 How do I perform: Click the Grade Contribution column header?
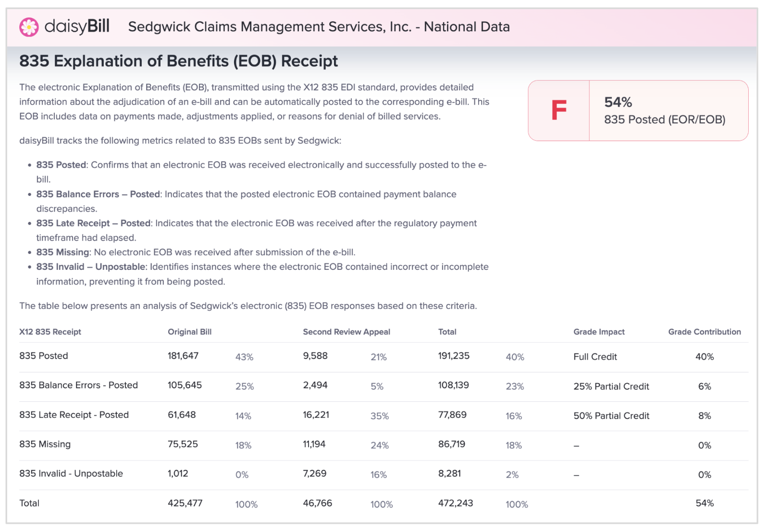(x=704, y=332)
